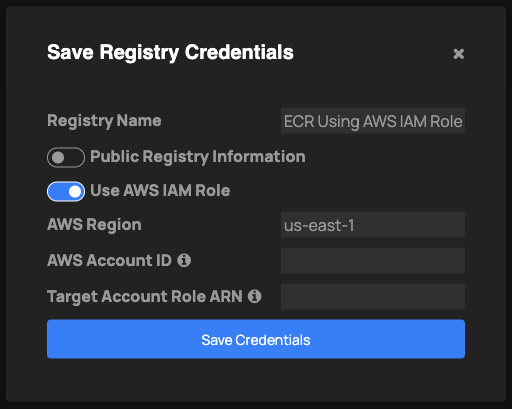The image size is (512, 409).
Task: Enable the Public Registry Information toggle
Action: tap(66, 157)
